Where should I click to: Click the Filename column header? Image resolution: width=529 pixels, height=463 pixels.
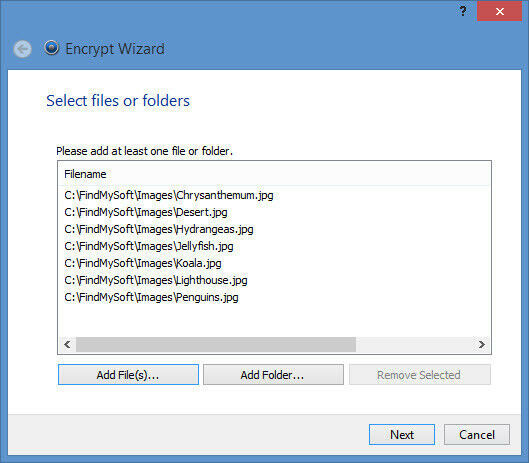[x=275, y=174]
